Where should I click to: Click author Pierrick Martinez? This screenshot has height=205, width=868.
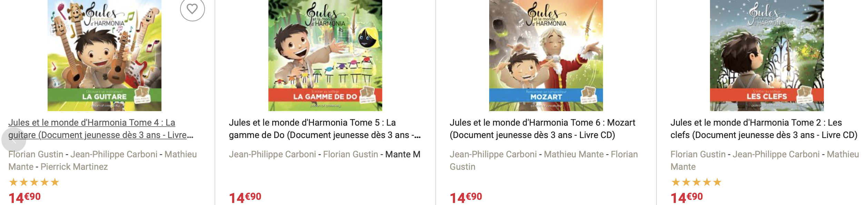coord(74,167)
